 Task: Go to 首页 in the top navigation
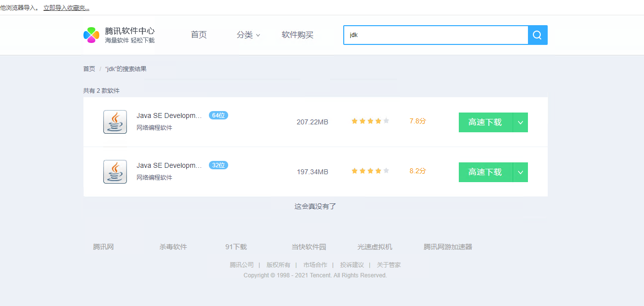coord(199,35)
